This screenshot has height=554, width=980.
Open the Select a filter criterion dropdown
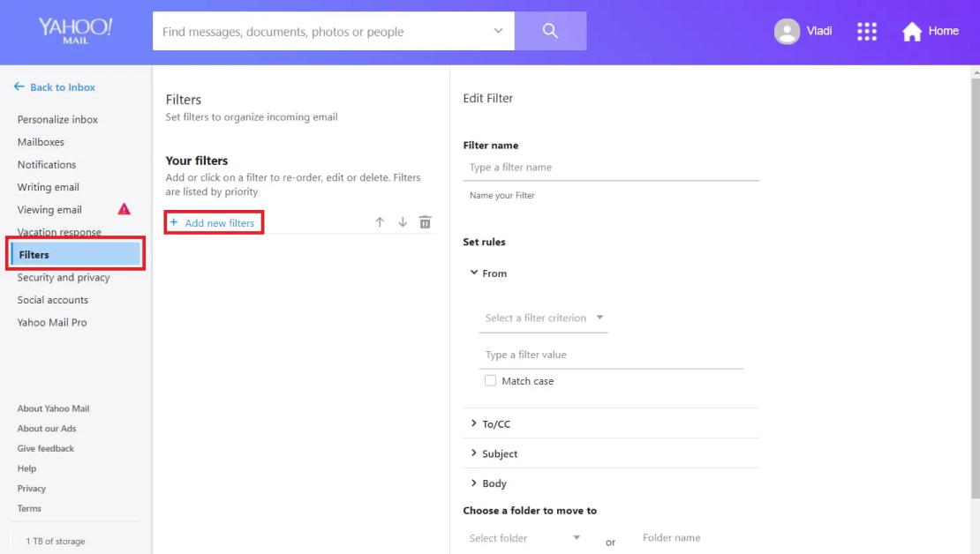pos(543,318)
